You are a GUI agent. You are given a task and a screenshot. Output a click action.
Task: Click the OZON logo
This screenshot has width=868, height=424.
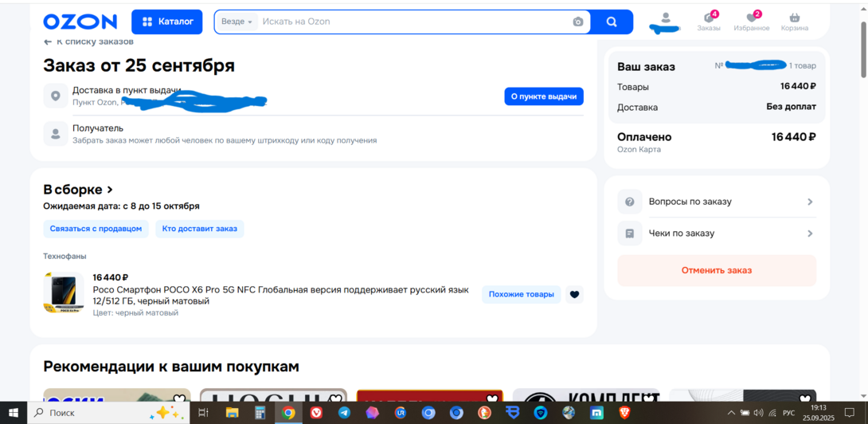pos(80,22)
